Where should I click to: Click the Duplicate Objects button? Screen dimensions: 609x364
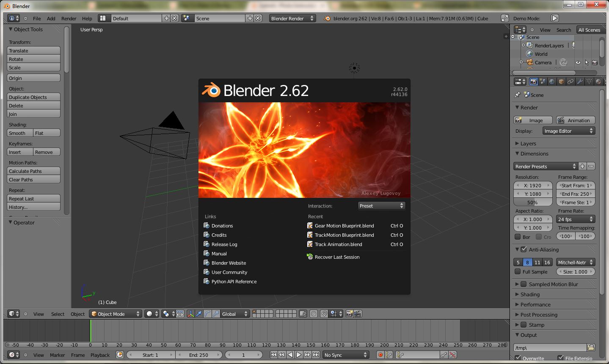coord(34,97)
